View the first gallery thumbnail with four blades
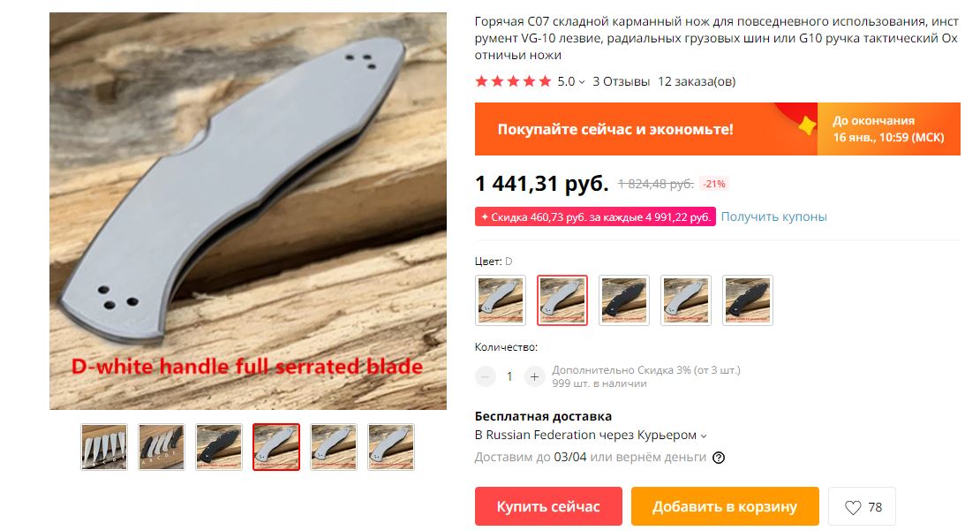This screenshot has height=531, width=980. pos(104,447)
